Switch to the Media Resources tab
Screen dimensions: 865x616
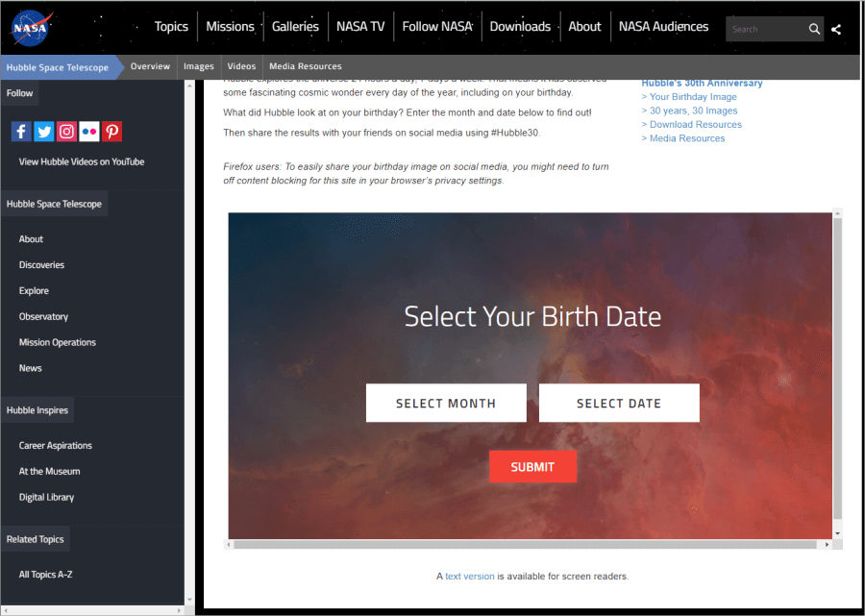(305, 66)
